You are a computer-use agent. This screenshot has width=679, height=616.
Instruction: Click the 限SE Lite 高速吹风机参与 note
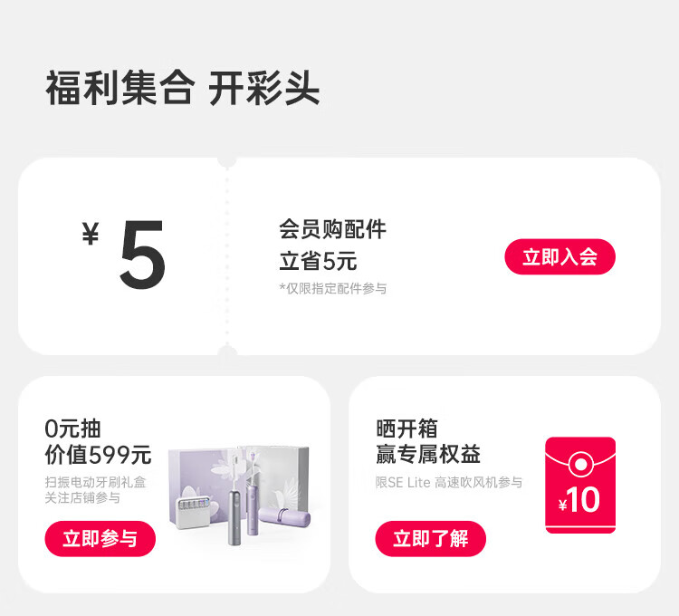point(448,482)
